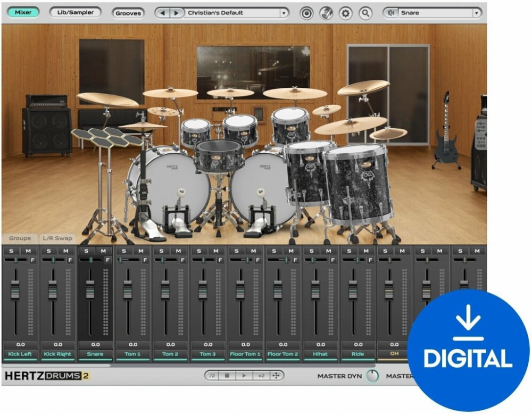Click the double-tempo x2 button
The image size is (532, 414).
click(x=261, y=376)
